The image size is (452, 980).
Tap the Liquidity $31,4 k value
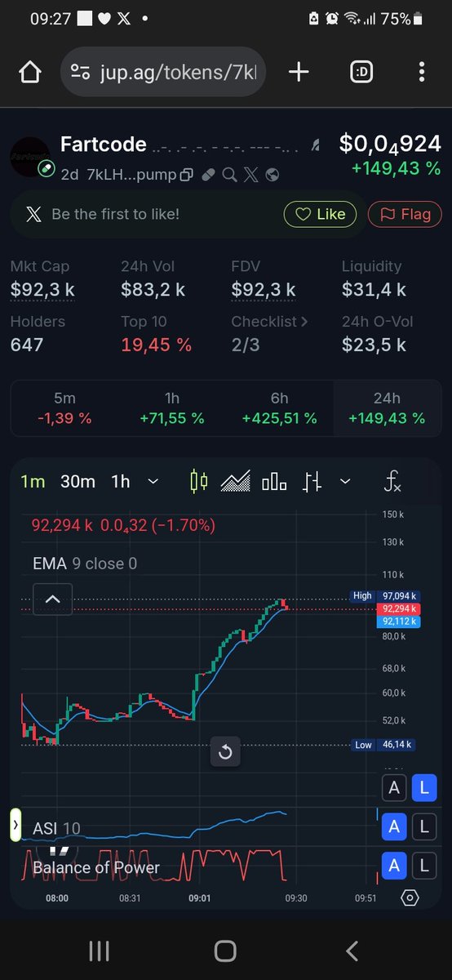tap(374, 289)
